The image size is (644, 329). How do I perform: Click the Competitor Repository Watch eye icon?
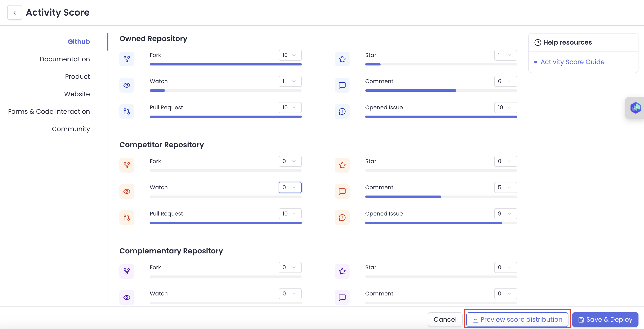[127, 192]
